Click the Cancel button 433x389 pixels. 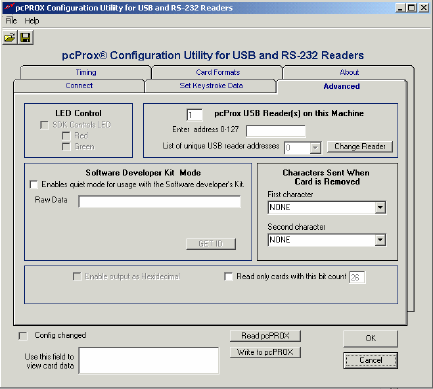pos(370,360)
